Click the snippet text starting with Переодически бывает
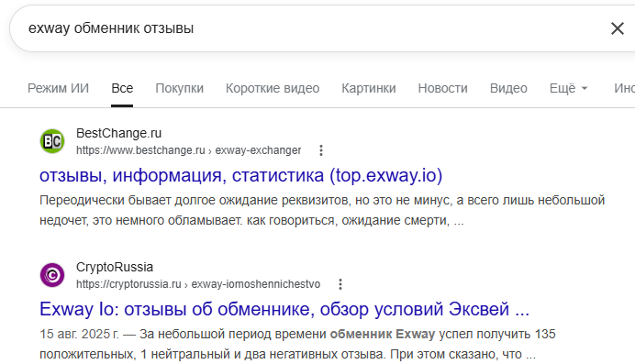This screenshot has height=364, width=635. click(322, 210)
